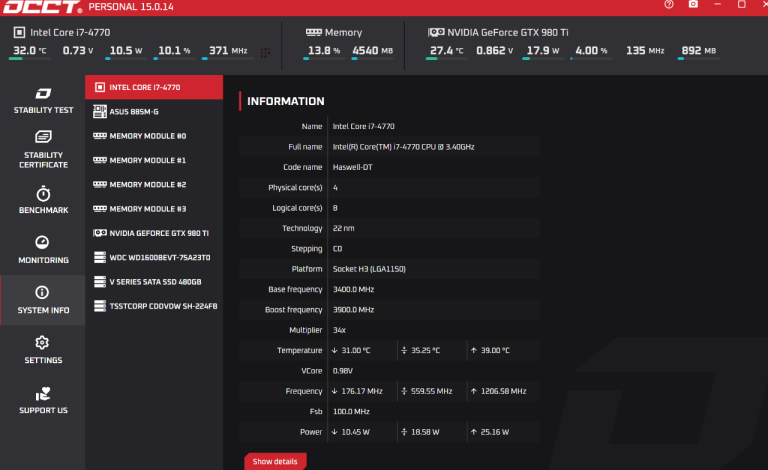Select the System Info sidebar icon
Viewport: 768px width, 470px height.
click(42, 293)
